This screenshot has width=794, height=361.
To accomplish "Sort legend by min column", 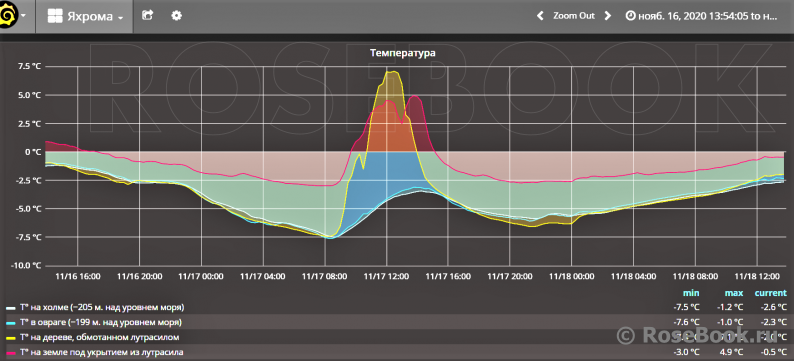I will [691, 293].
